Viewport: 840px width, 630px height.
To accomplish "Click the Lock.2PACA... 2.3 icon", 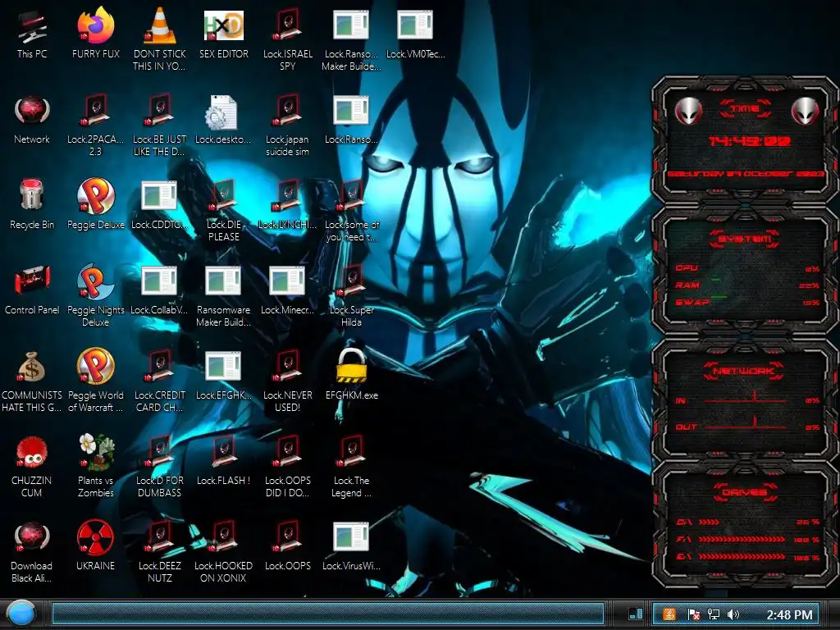I will [x=95, y=111].
